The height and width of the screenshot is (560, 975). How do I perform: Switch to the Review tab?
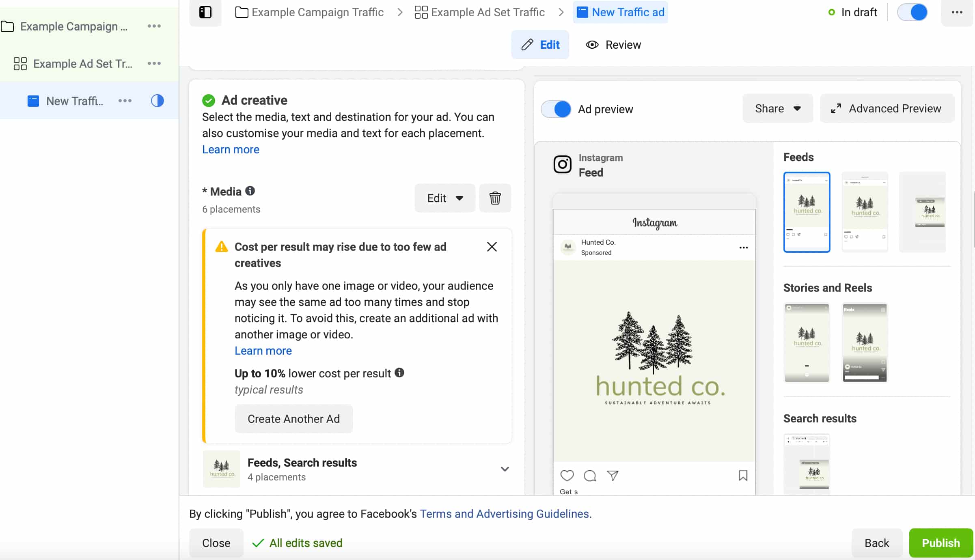click(x=613, y=45)
